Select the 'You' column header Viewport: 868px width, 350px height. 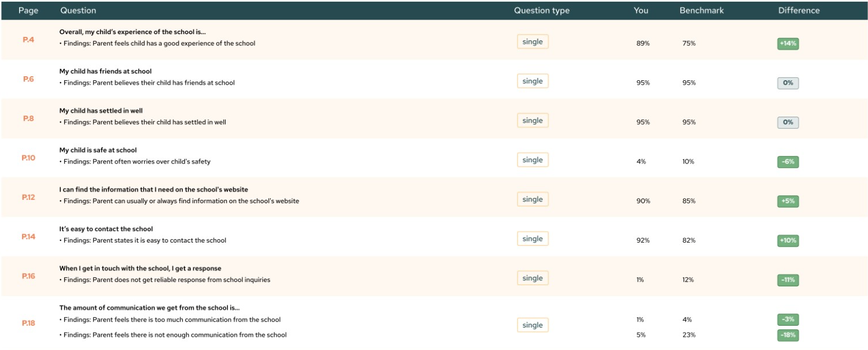[641, 10]
